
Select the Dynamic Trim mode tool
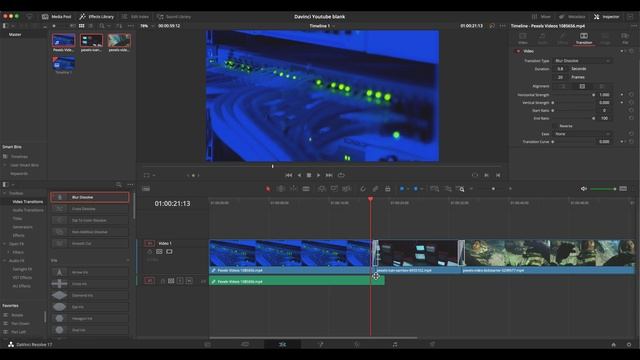tap(293, 189)
